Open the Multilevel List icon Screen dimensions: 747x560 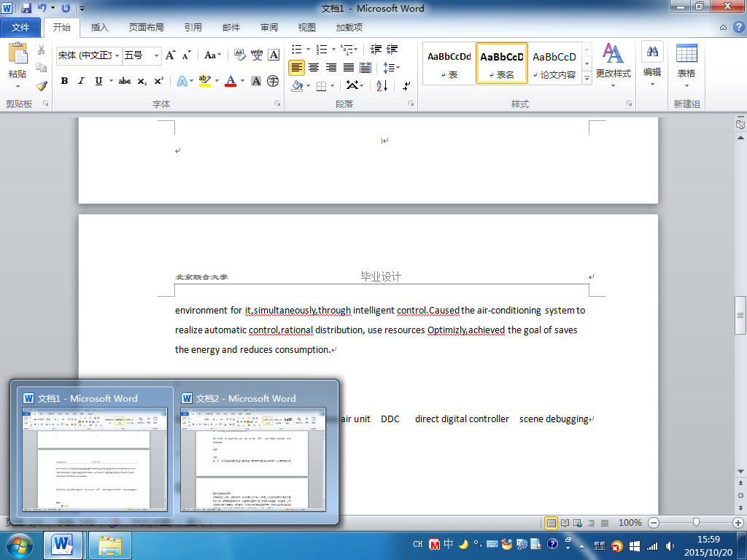coord(349,49)
